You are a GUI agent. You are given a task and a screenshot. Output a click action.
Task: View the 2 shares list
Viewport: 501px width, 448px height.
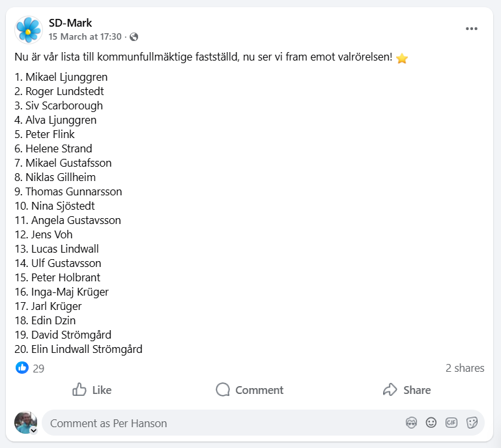click(465, 368)
